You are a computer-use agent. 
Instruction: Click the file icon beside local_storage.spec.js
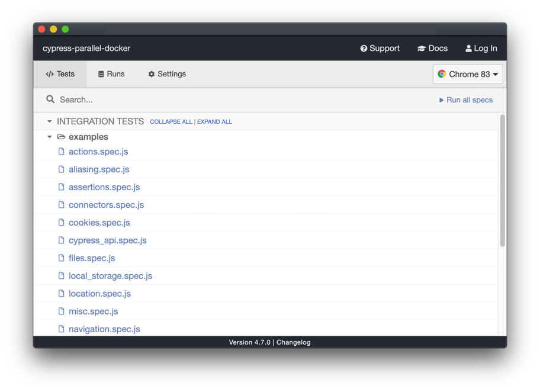click(62, 275)
